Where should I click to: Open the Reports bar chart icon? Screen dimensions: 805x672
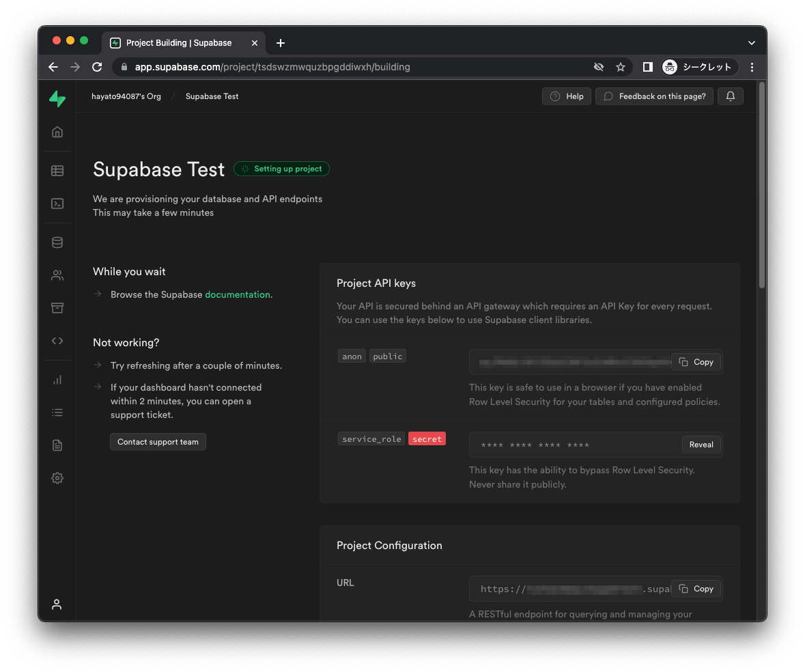pos(57,380)
